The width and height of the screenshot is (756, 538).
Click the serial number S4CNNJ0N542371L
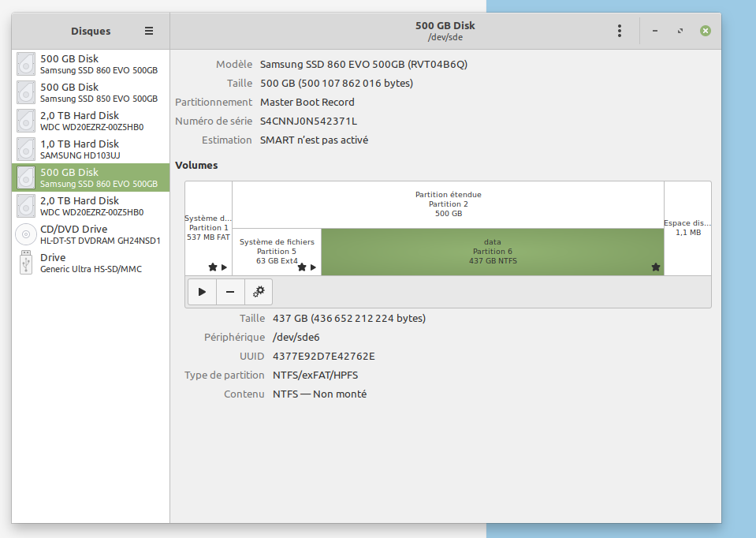click(x=308, y=121)
